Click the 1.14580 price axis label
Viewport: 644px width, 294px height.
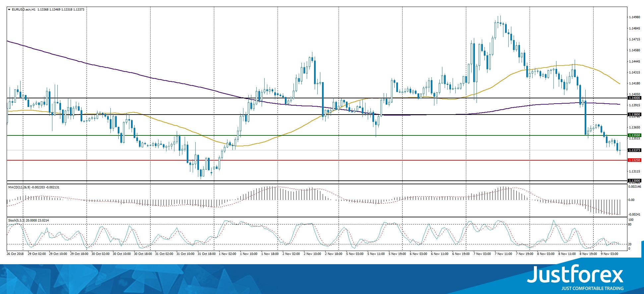point(634,50)
